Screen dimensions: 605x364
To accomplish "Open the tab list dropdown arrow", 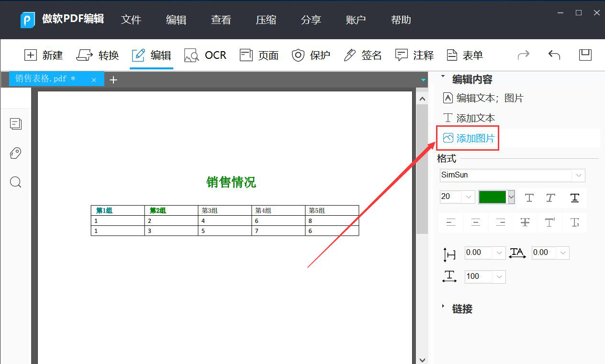I will click(423, 80).
